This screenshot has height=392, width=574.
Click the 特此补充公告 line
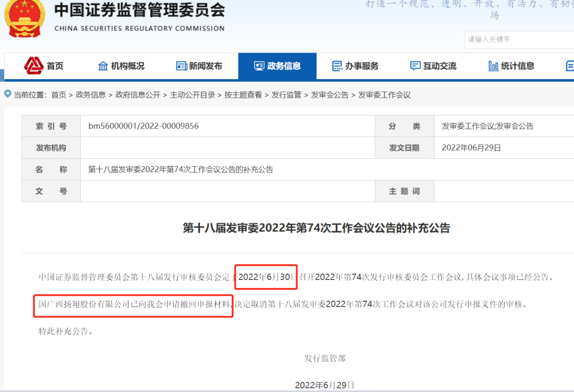point(65,331)
